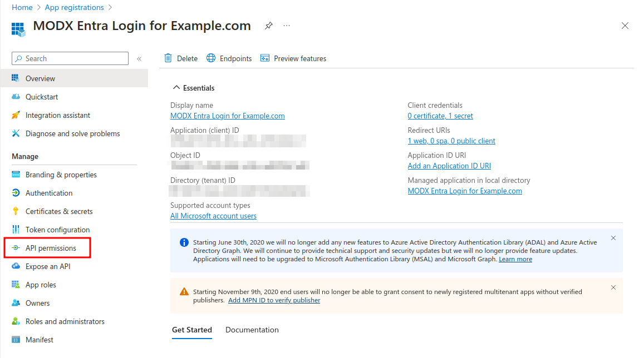The image size is (644, 358).
Task: Click the Preview features icon
Action: (265, 58)
